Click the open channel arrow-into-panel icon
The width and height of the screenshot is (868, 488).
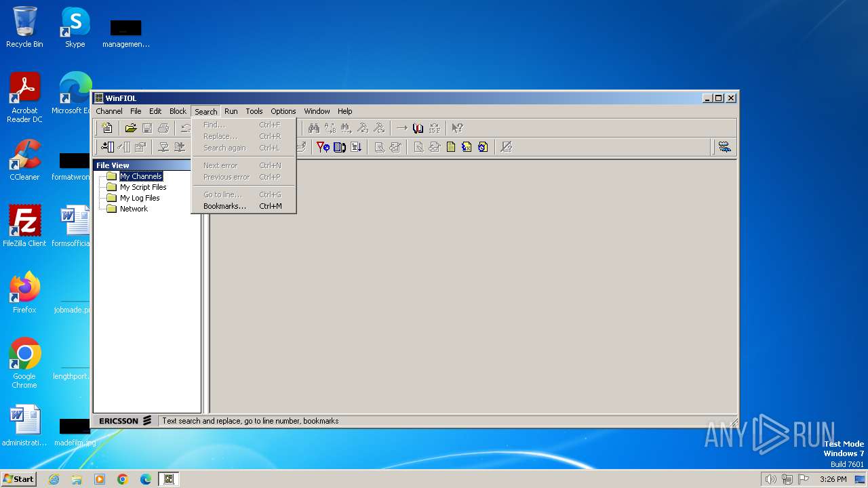pos(107,146)
